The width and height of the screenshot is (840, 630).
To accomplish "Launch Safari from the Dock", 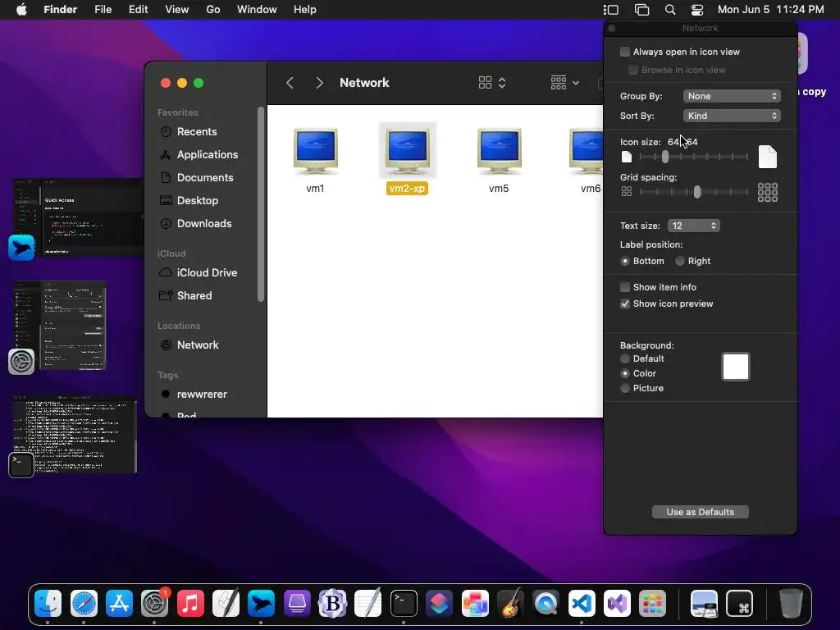I will (x=84, y=603).
